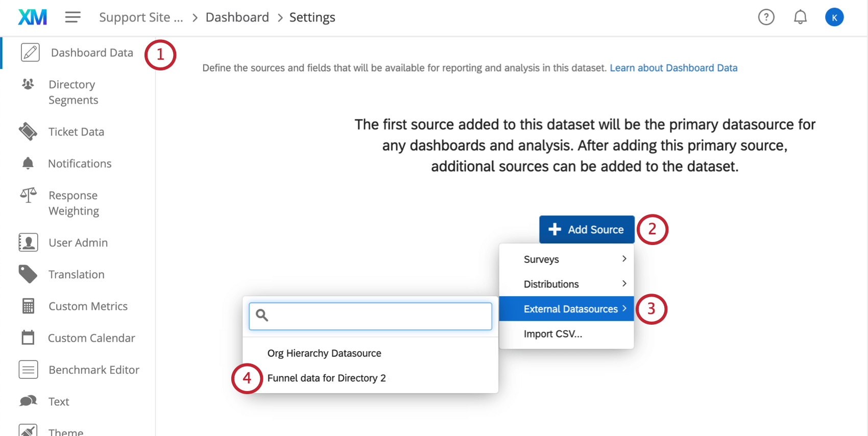Select the Ticket Data ticket icon
Image resolution: width=868 pixels, height=436 pixels.
tap(28, 132)
